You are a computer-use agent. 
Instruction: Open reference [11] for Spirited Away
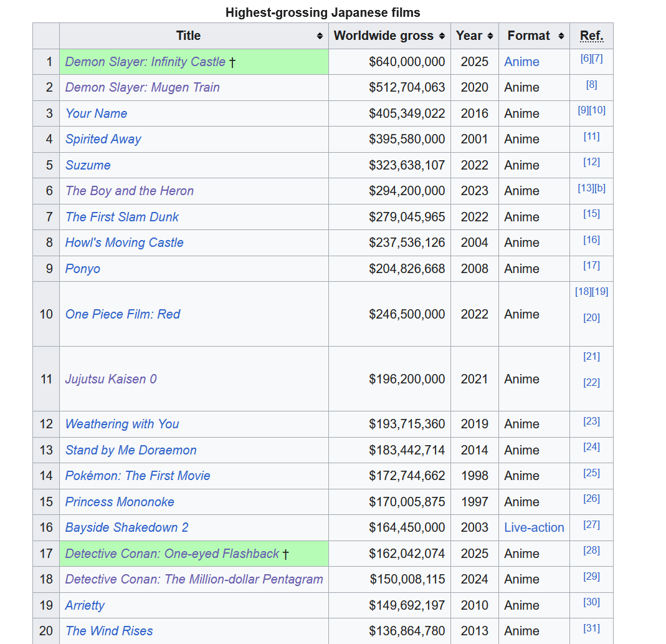[592, 137]
